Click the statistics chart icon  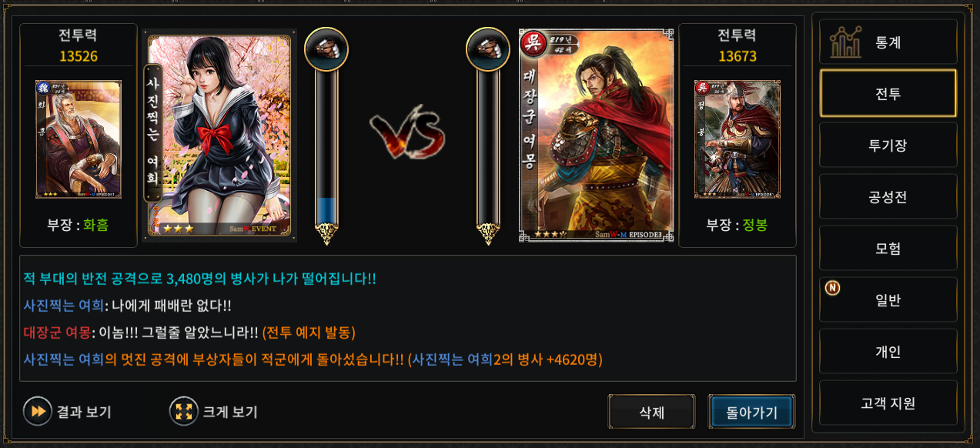coord(845,42)
